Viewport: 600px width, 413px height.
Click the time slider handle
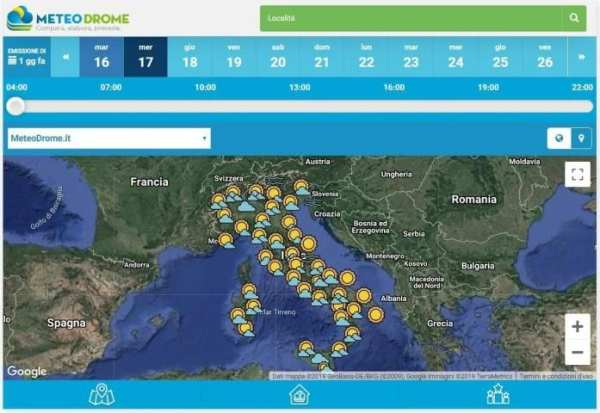click(16, 106)
